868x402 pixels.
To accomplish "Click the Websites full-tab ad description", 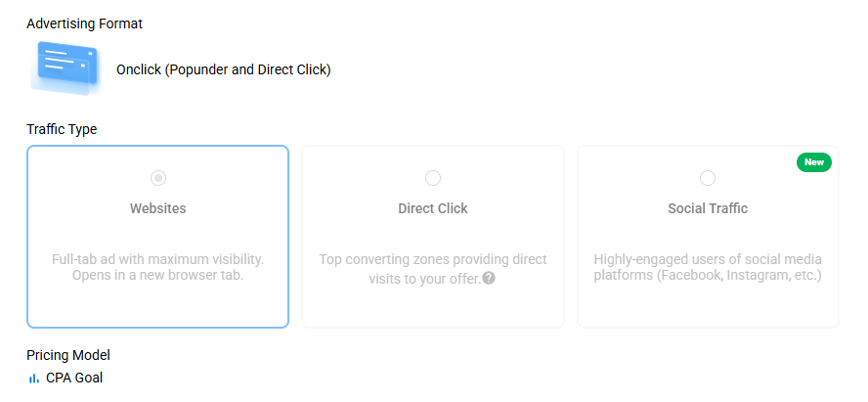I will click(158, 268).
